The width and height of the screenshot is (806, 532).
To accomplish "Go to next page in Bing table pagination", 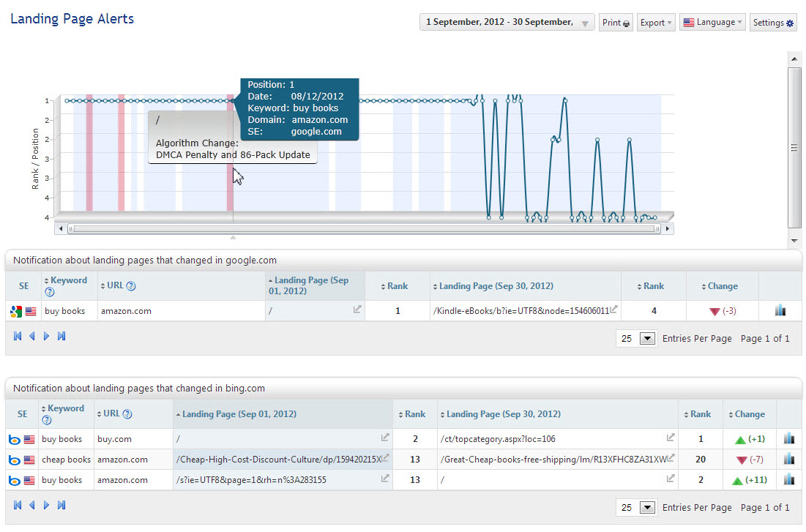I will [46, 505].
